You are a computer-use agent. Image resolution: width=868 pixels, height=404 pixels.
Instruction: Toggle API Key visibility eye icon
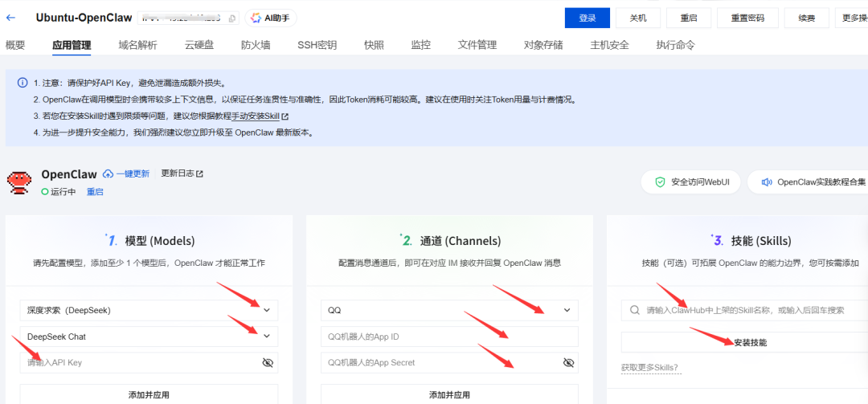coord(268,362)
